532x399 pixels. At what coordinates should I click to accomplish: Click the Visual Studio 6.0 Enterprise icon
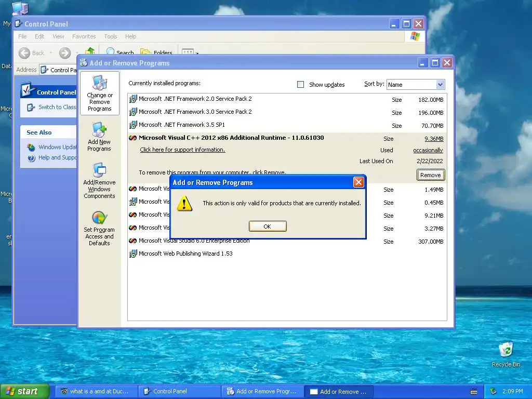(132, 241)
